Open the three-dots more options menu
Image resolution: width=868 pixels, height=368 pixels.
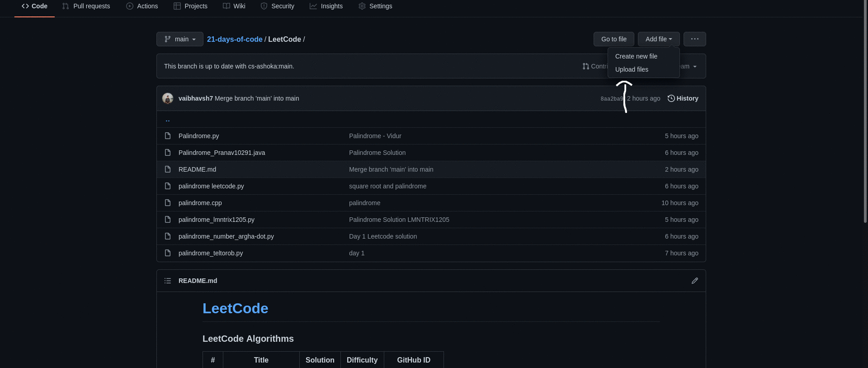click(694, 39)
